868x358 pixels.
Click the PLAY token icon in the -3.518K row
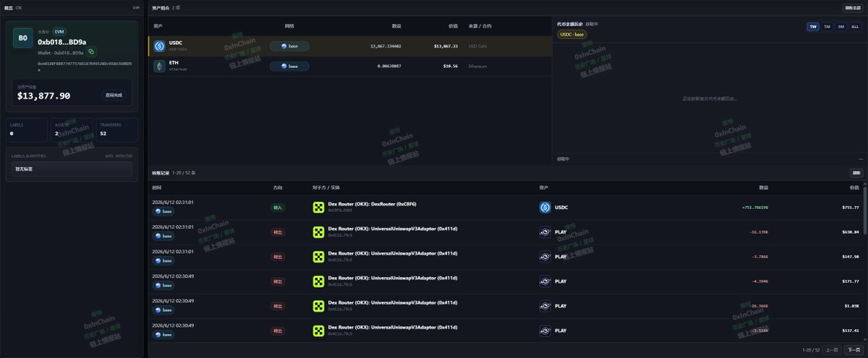coord(545,331)
